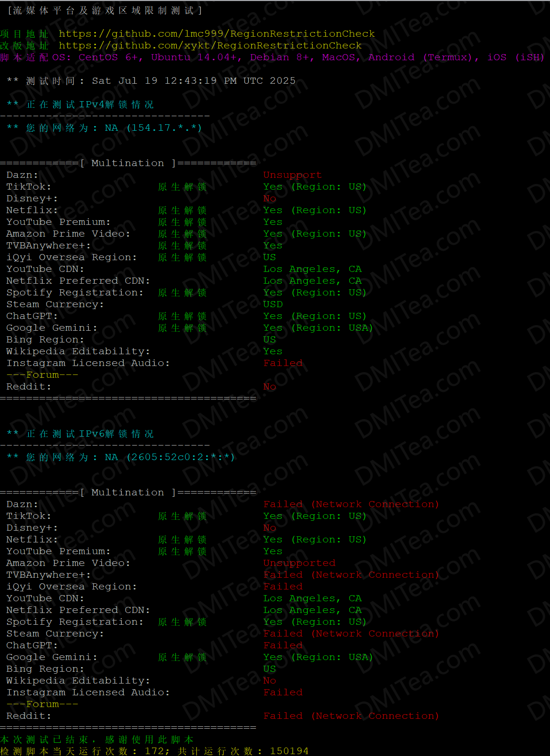Click the IPv6 Dazn result 'Failed (Network Connection)'
The width and height of the screenshot is (550, 756).
tap(351, 504)
